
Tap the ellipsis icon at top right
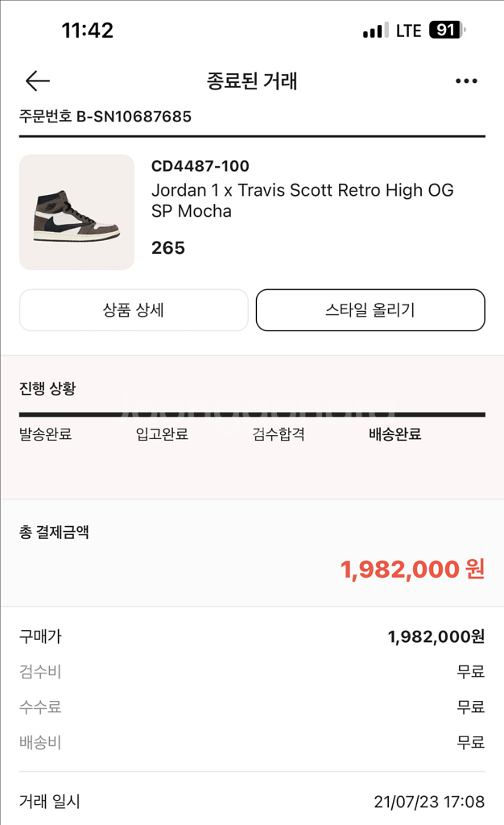[465, 81]
